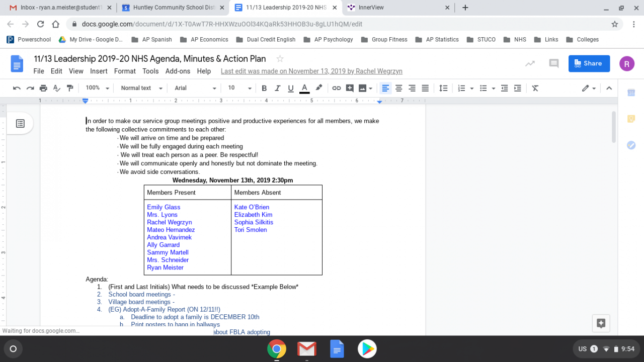
Task: View the document activity dashboard icon
Action: pyautogui.click(x=530, y=63)
